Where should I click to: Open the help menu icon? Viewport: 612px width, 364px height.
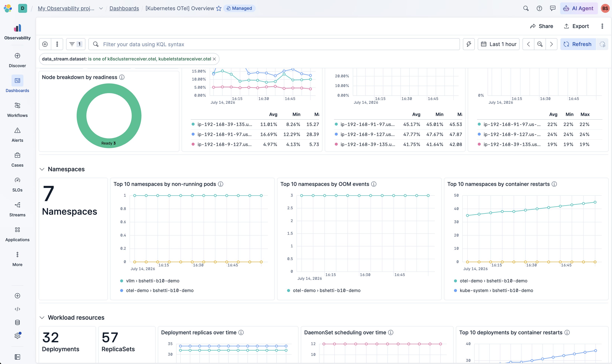pyautogui.click(x=539, y=8)
